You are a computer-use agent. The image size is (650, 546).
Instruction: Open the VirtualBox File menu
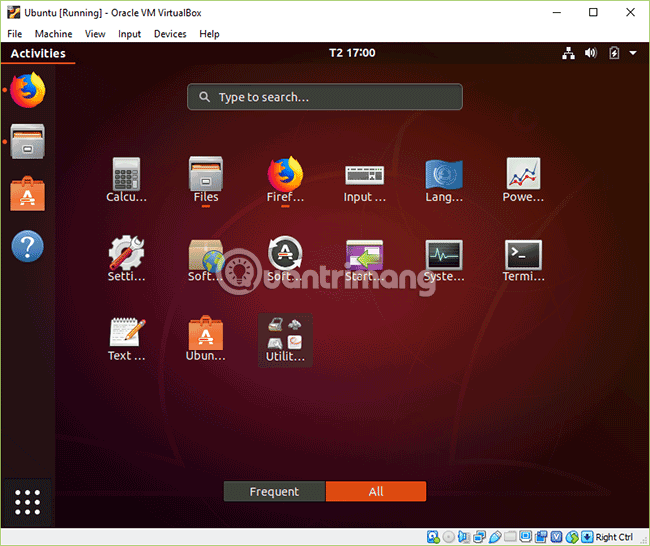click(15, 34)
